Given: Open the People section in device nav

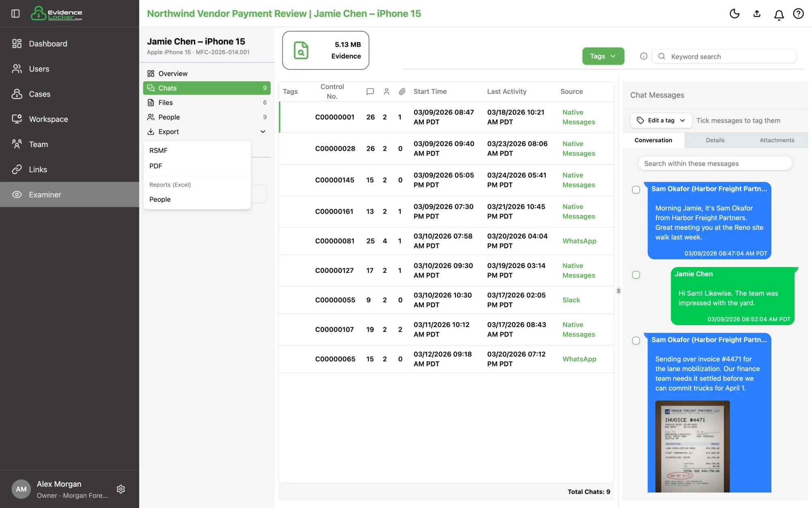Looking at the screenshot, I should [x=207, y=117].
